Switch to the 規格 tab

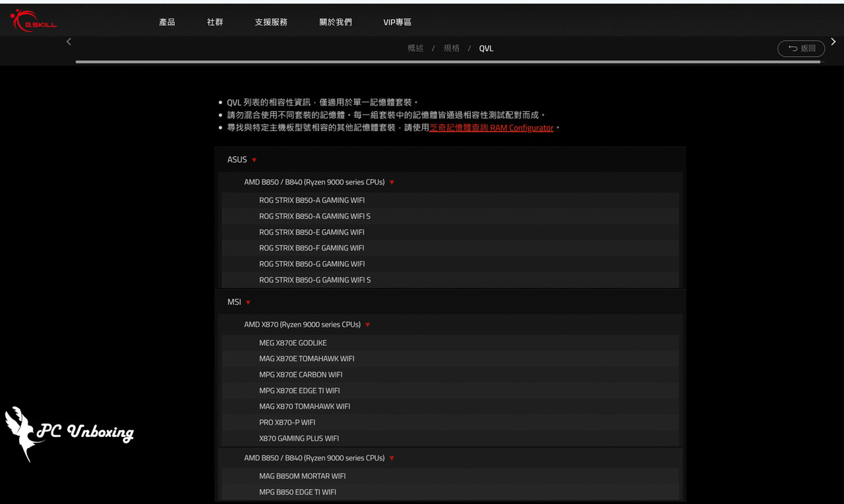pos(452,48)
